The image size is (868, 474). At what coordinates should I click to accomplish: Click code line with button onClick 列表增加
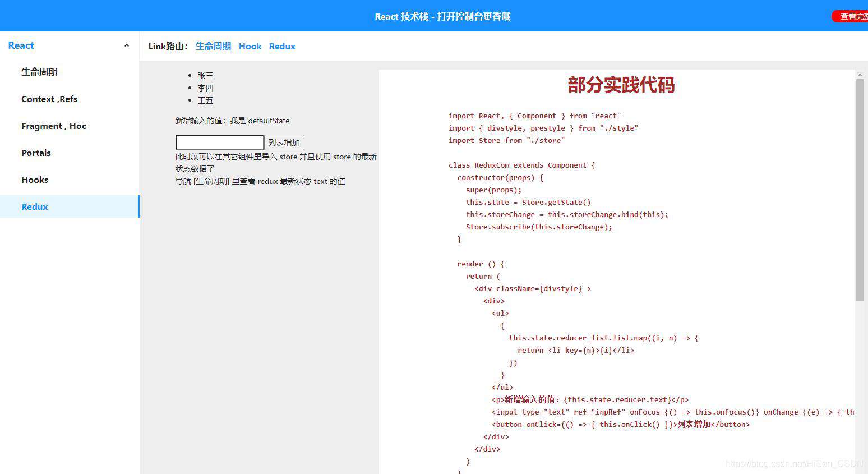tap(621, 424)
